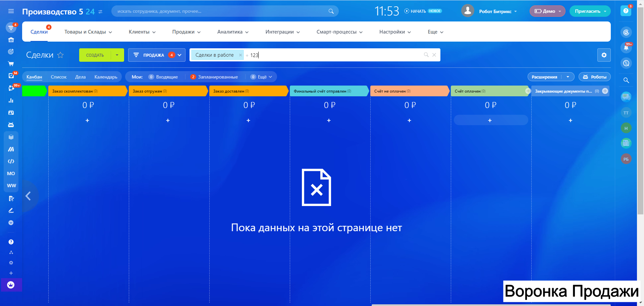The height and width of the screenshot is (306, 644).
Task: Open the Клиенты menu
Action: [x=142, y=32]
